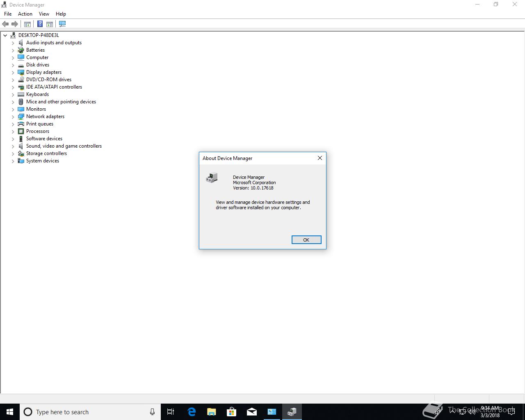
Task: Click Show/Hide Action Pane toolbar icon
Action: tap(50, 24)
